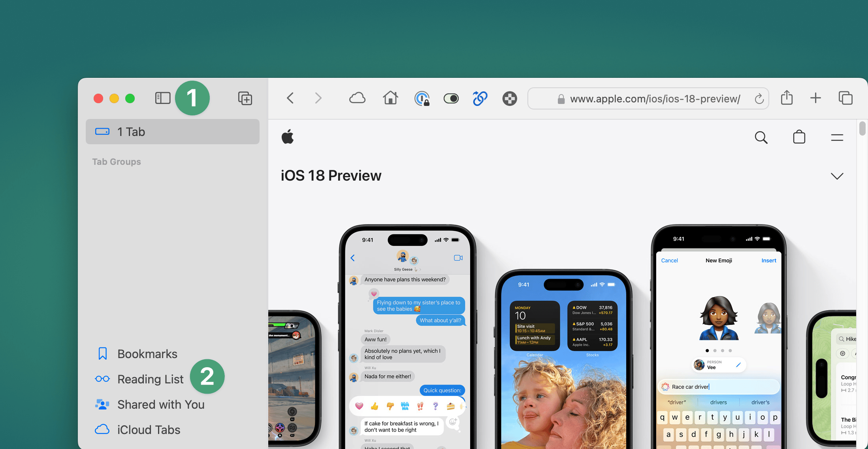Image resolution: width=868 pixels, height=449 pixels.
Task: Open Bookmarks in the sidebar
Action: (137, 354)
